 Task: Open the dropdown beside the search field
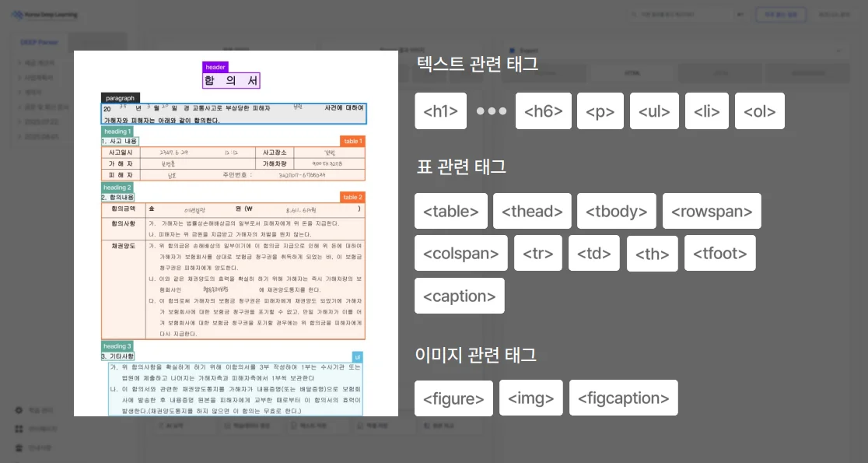coord(740,14)
